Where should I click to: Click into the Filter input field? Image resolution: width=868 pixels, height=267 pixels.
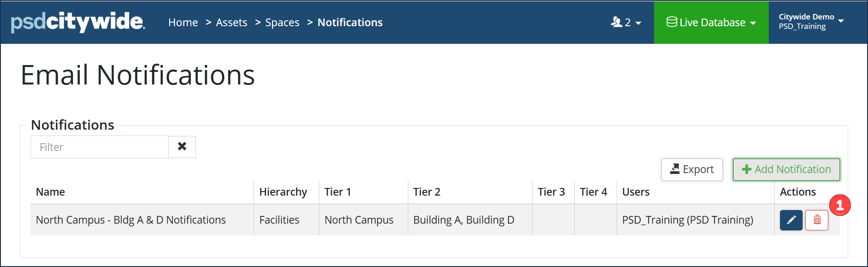click(100, 147)
